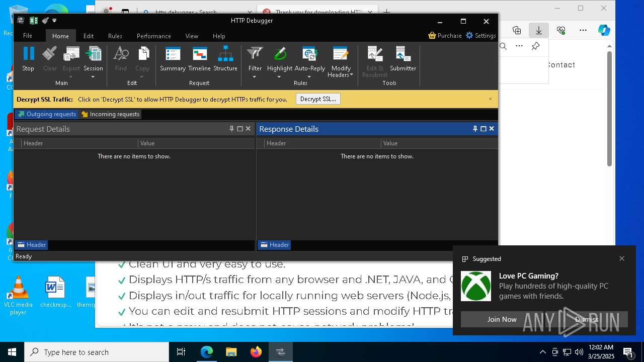Open Firefox from the taskbar
This screenshot has height=362, width=644.
click(x=256, y=352)
